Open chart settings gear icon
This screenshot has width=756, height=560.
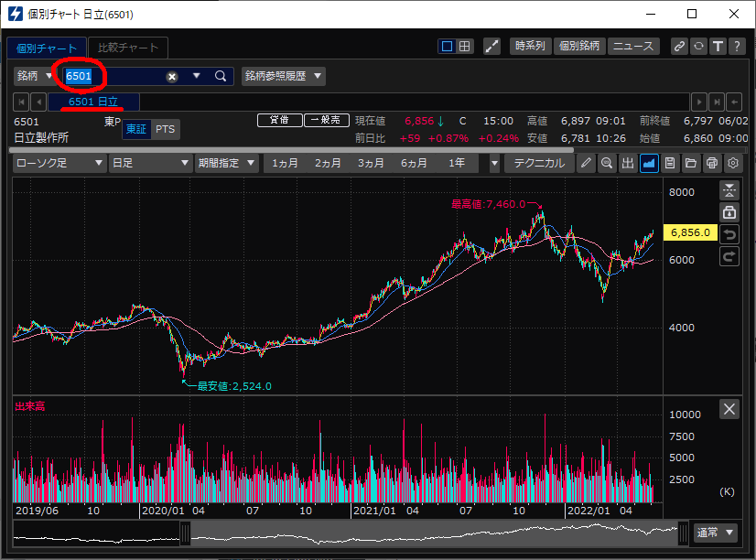pos(733,164)
